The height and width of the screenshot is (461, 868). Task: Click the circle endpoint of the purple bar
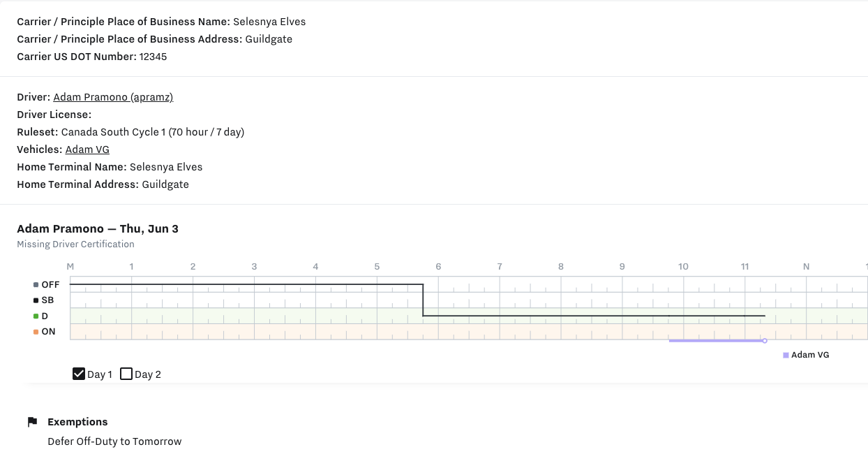pos(765,341)
